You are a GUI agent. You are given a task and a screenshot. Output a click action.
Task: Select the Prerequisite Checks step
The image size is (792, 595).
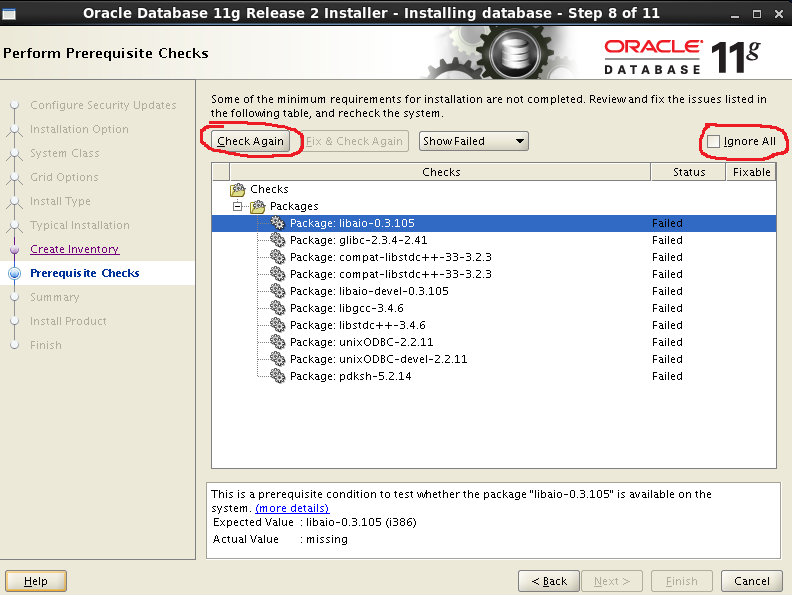(x=85, y=273)
